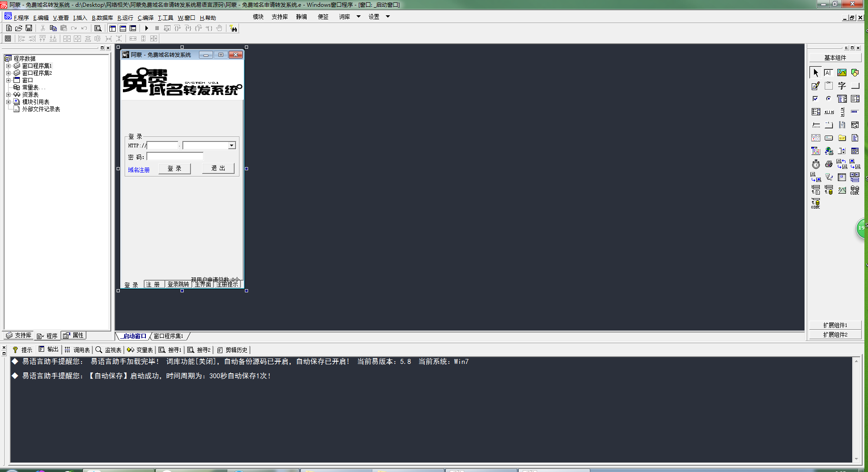Switch to the 窗口程序集1 editor tab
This screenshot has width=868, height=472.
(x=168, y=336)
